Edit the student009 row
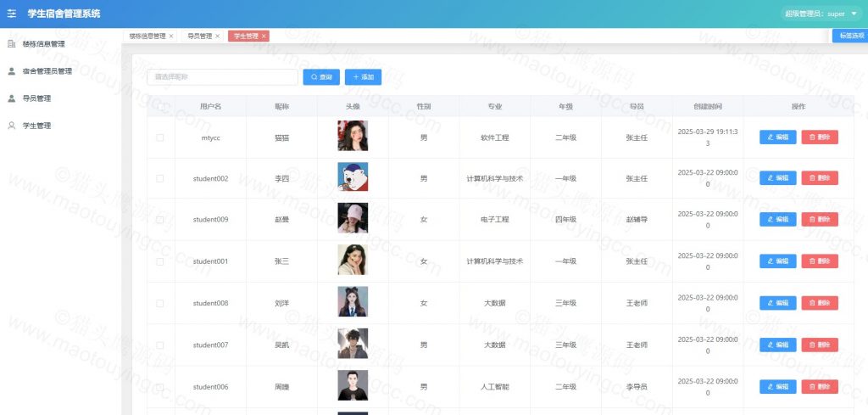 tap(778, 220)
